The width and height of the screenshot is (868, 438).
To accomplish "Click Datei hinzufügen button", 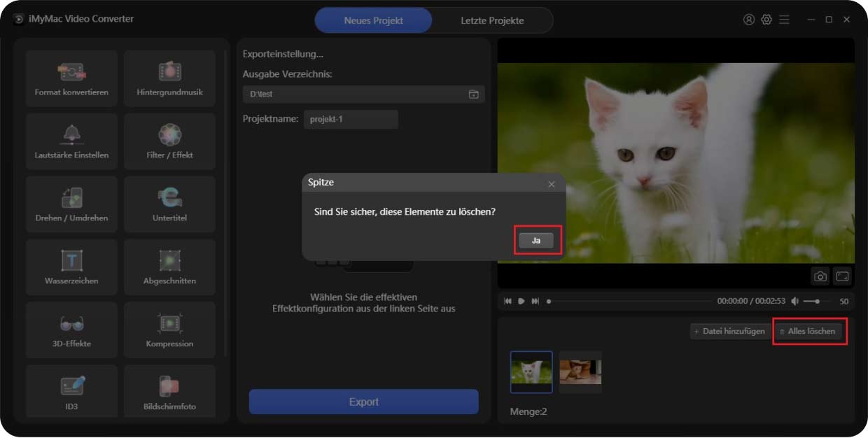I will tap(729, 332).
